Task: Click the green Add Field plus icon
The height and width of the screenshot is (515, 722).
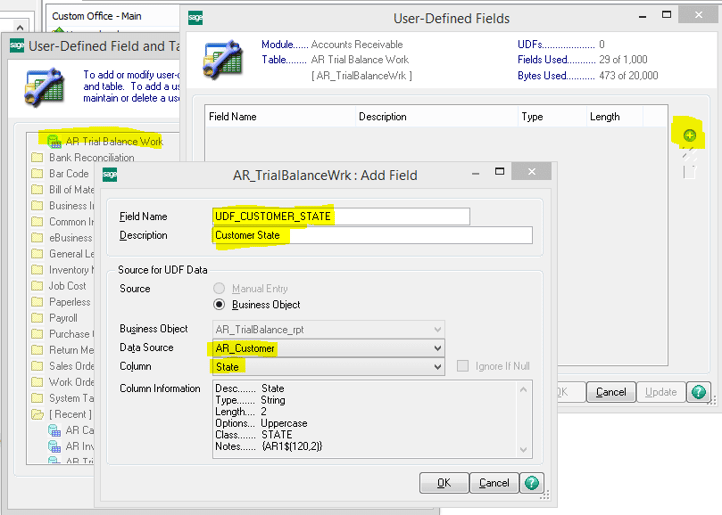Action: pos(689,135)
